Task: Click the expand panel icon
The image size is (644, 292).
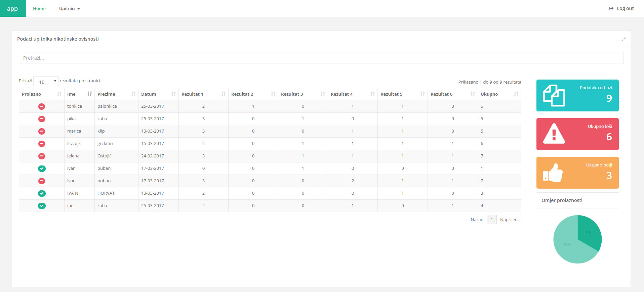Action: (623, 39)
